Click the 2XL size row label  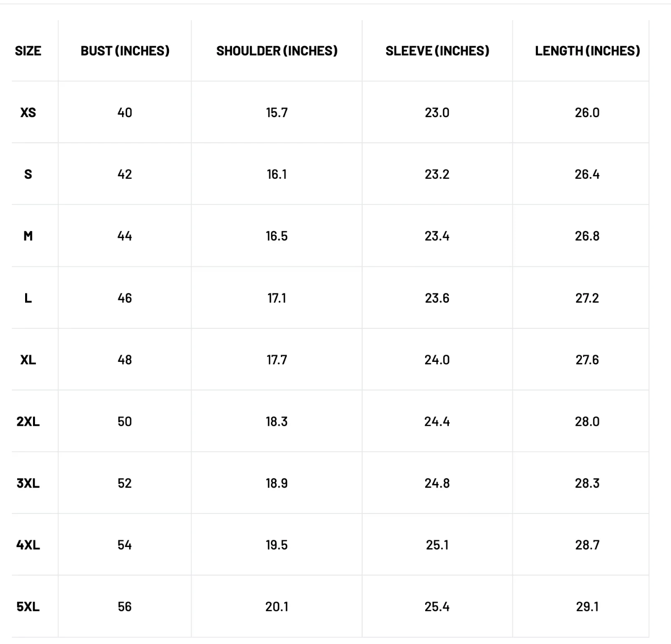[28, 421]
